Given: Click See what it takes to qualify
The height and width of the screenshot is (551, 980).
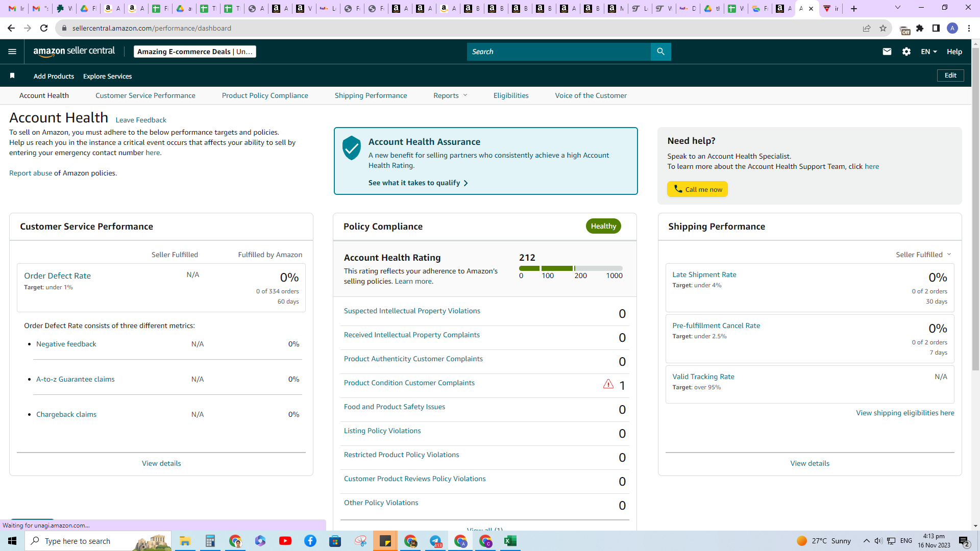Looking at the screenshot, I should coord(418,183).
